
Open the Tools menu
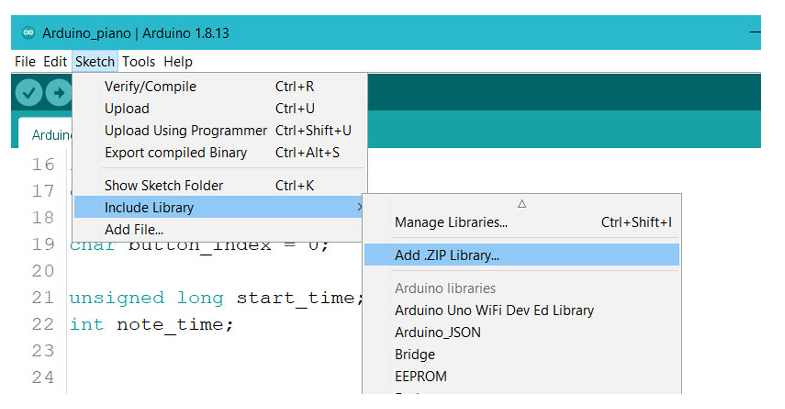(139, 62)
